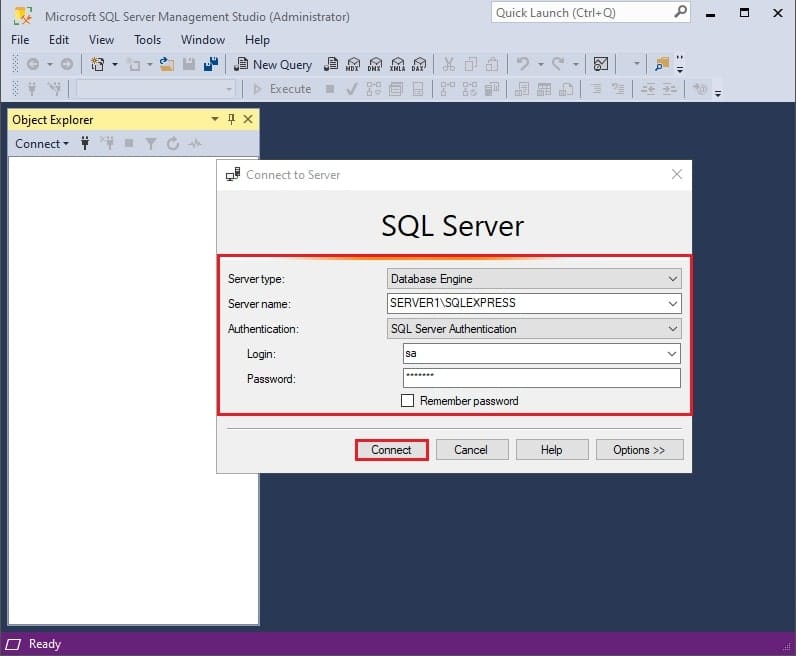Click the Open File folder icon
Image resolution: width=796 pixels, height=656 pixels.
(x=167, y=64)
